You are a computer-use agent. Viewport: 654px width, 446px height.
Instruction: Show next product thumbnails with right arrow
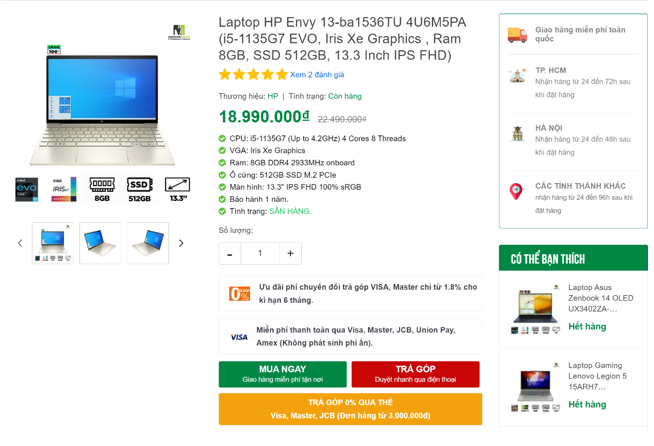(x=181, y=243)
